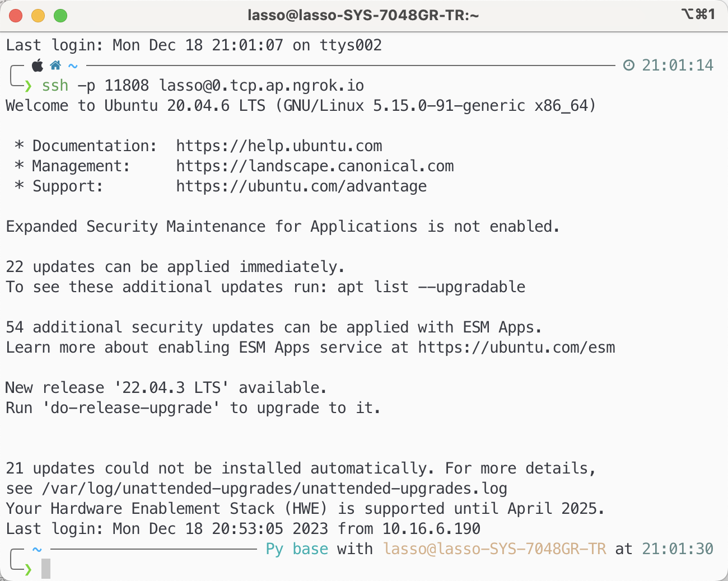Open the https://ubuntu.com/esm link
This screenshot has height=581, width=728.
pyautogui.click(x=516, y=348)
